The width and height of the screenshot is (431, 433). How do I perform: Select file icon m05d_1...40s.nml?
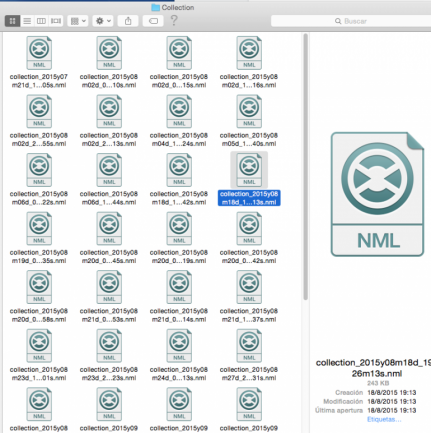(249, 111)
